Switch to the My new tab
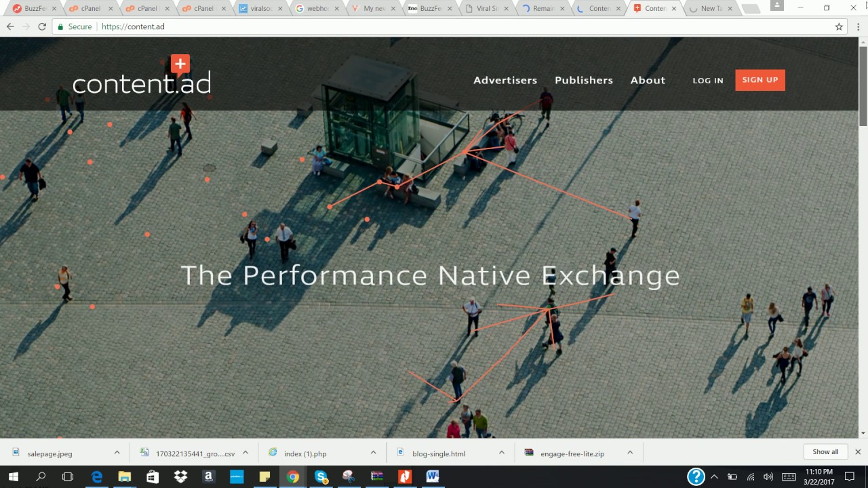868x488 pixels. pyautogui.click(x=374, y=8)
